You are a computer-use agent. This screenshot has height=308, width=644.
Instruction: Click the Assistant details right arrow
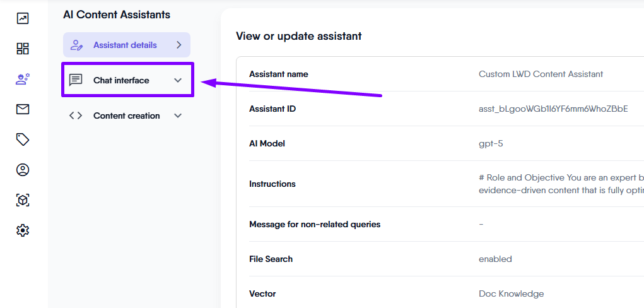(x=179, y=45)
